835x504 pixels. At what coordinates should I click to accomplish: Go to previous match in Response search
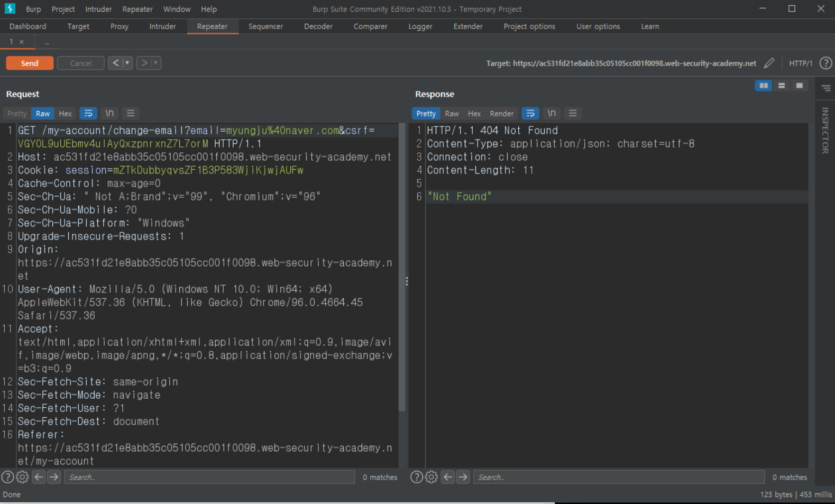point(448,477)
